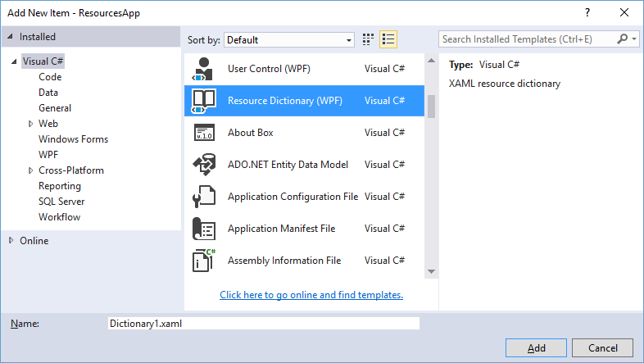Pick the ADO.NET Entity Data Model icon
Viewport: 644px width, 363px height.
(x=202, y=165)
